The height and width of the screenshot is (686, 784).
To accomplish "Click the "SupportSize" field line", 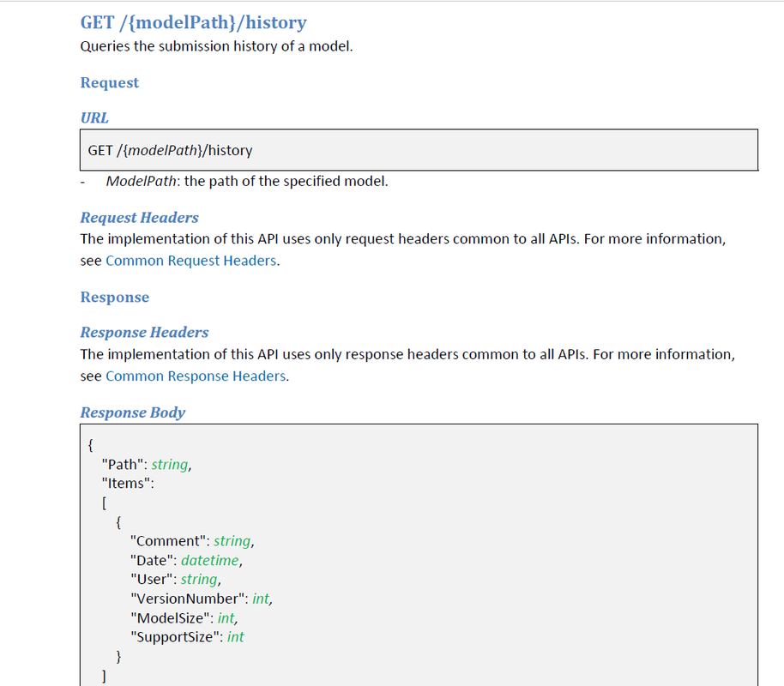I will (x=188, y=637).
